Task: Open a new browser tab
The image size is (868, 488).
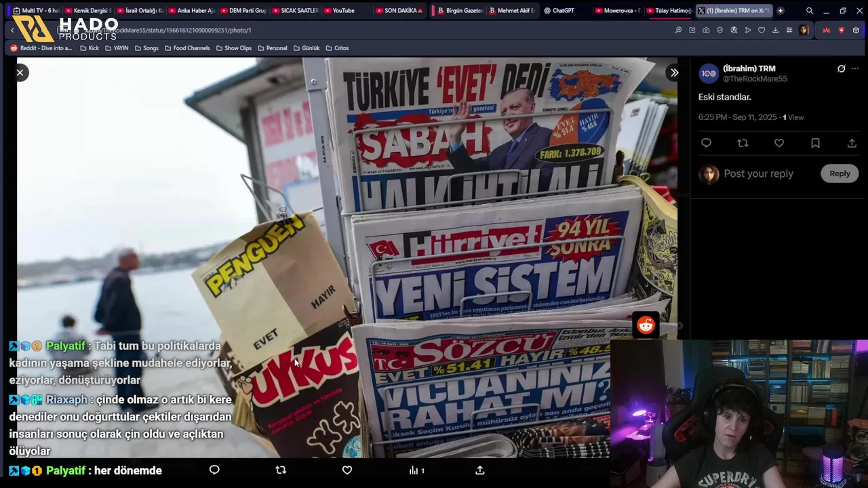Action: pos(781,10)
